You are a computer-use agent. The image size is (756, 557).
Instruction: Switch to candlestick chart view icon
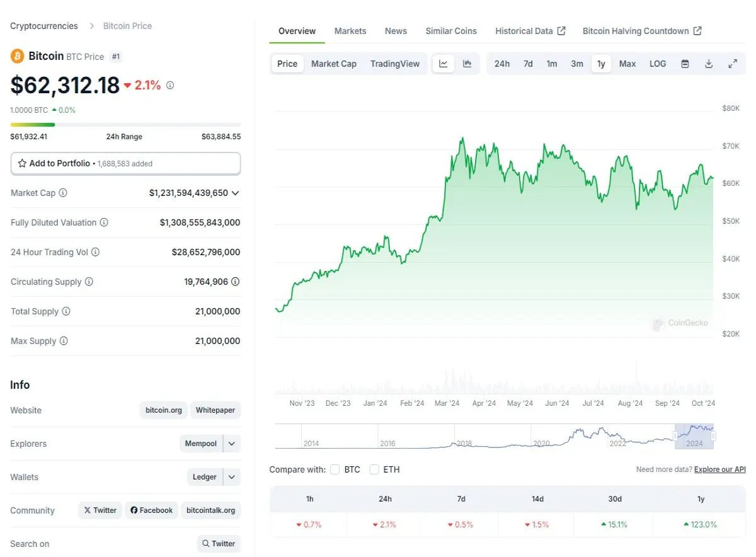pos(467,64)
